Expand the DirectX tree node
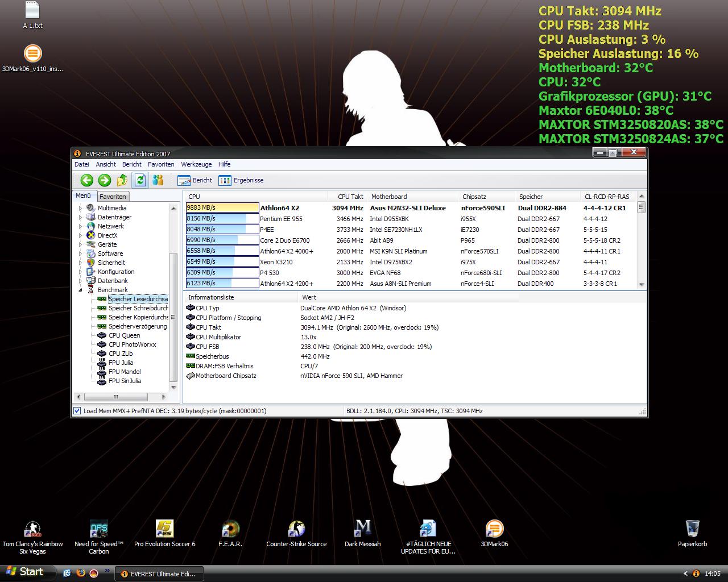 click(x=80, y=235)
